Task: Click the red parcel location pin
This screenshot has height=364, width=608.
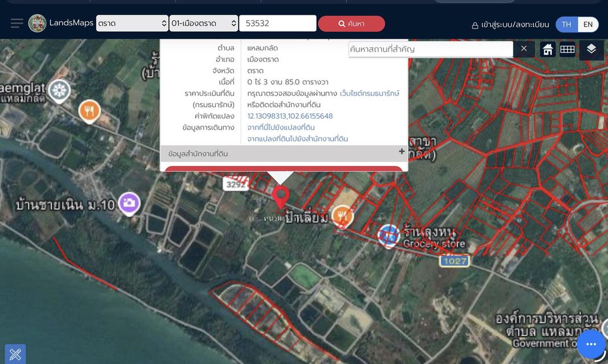Action: [281, 197]
